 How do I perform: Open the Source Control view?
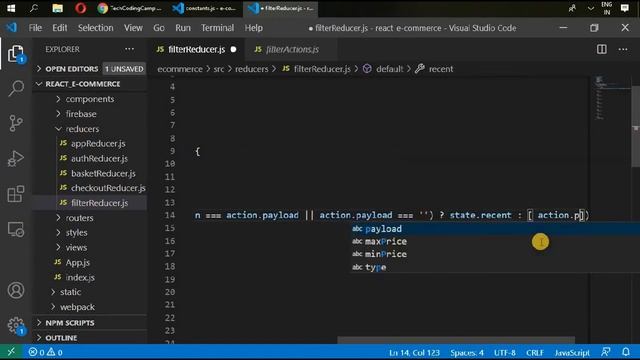[16, 123]
